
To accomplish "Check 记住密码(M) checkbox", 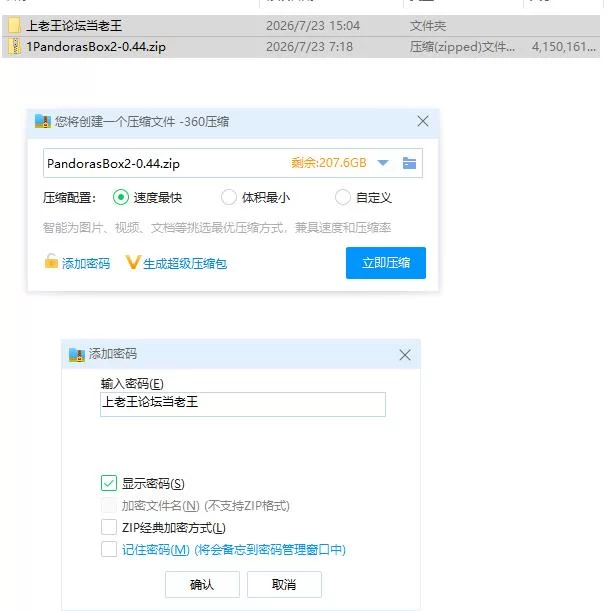I will pyautogui.click(x=109, y=549).
